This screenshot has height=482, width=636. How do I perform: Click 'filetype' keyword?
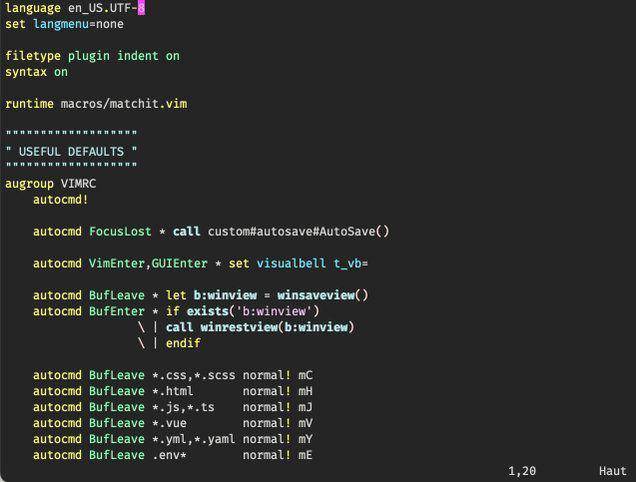[x=33, y=56]
